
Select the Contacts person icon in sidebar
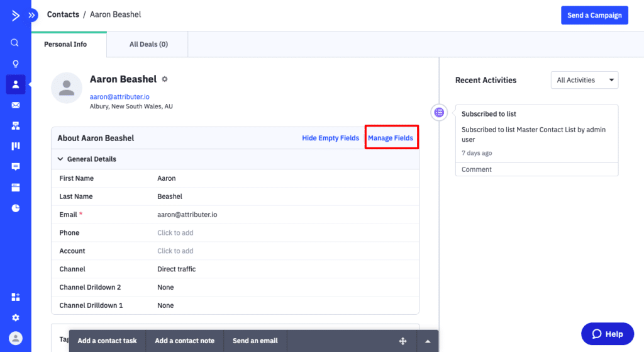(x=16, y=84)
